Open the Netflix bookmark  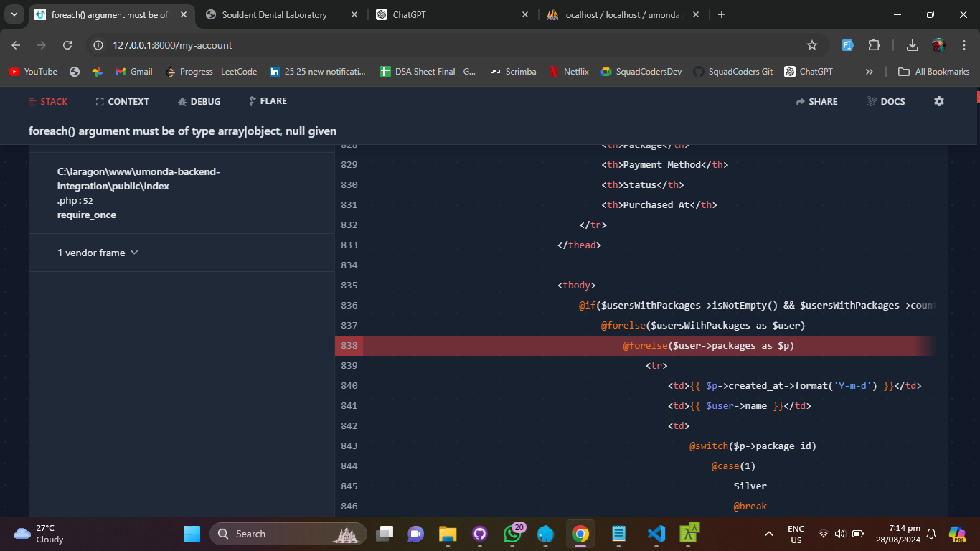pos(569,72)
